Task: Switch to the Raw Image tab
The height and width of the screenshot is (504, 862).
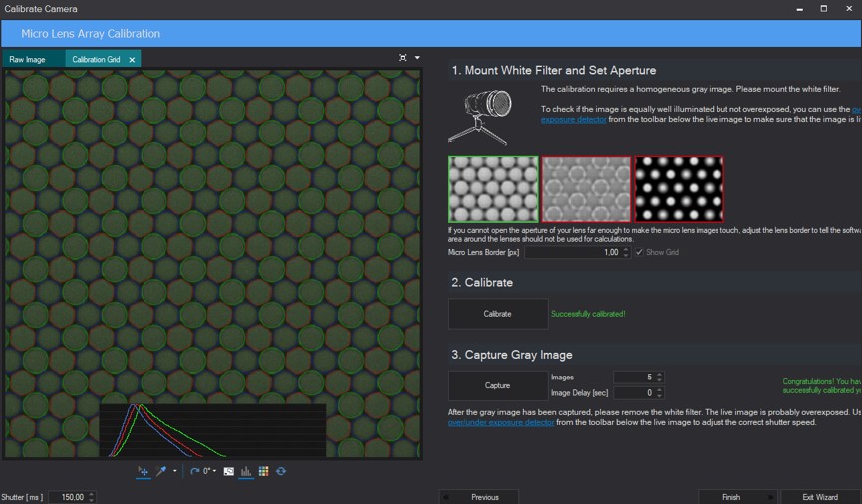Action: (28, 60)
